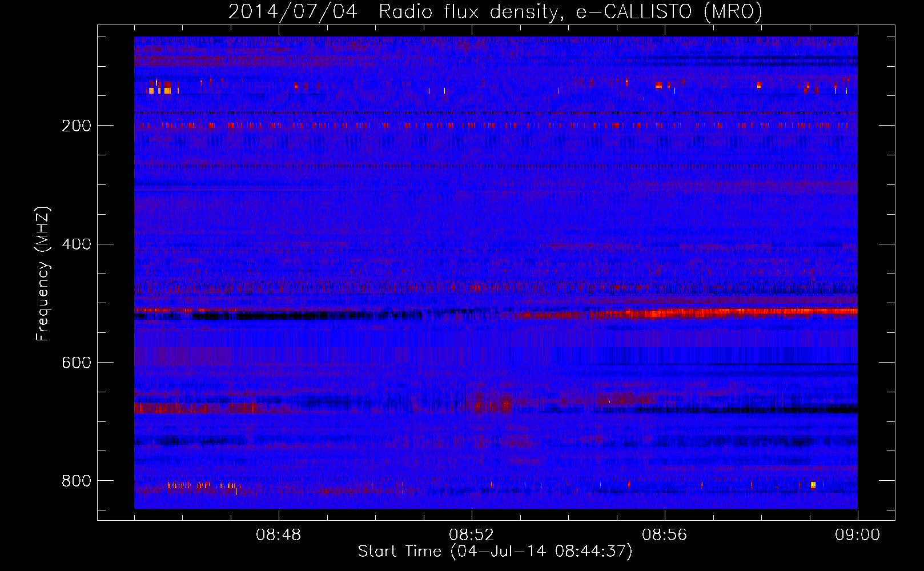Click the "200" frequency tick label
Screen dimensions: 924x571
(77, 126)
